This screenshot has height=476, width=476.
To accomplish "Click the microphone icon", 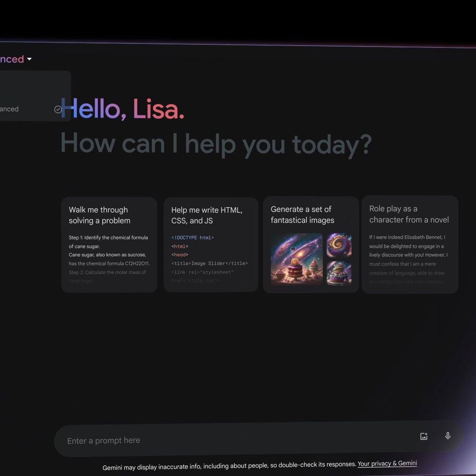I will pyautogui.click(x=448, y=436).
